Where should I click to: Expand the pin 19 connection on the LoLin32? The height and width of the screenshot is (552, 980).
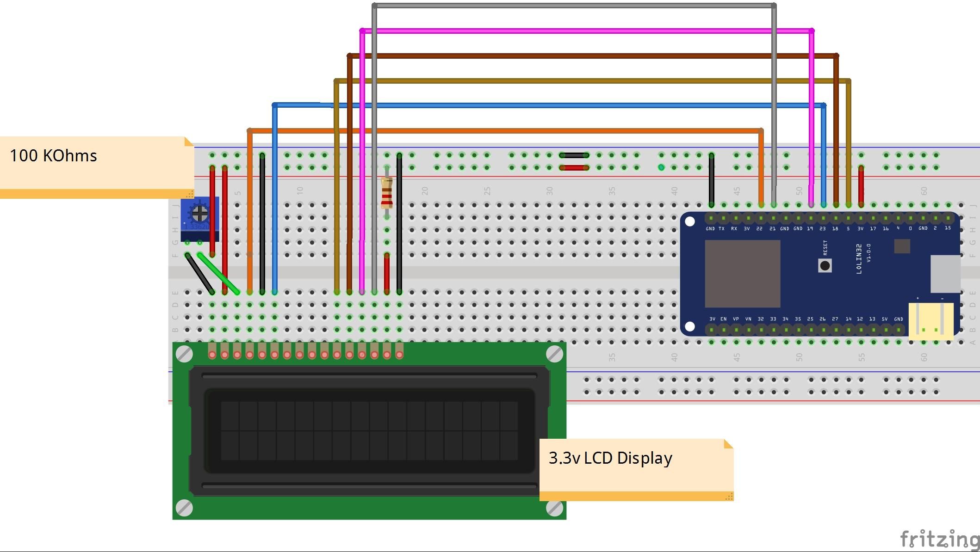(x=810, y=219)
